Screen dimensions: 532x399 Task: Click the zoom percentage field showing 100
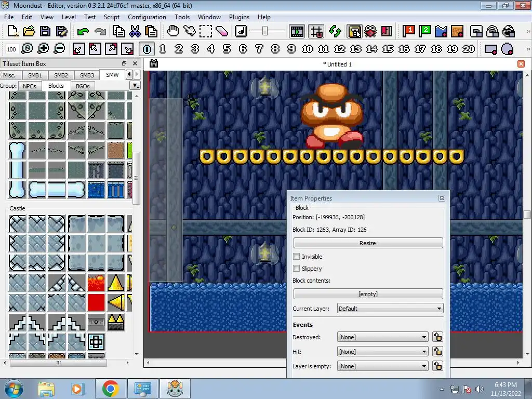point(11,49)
